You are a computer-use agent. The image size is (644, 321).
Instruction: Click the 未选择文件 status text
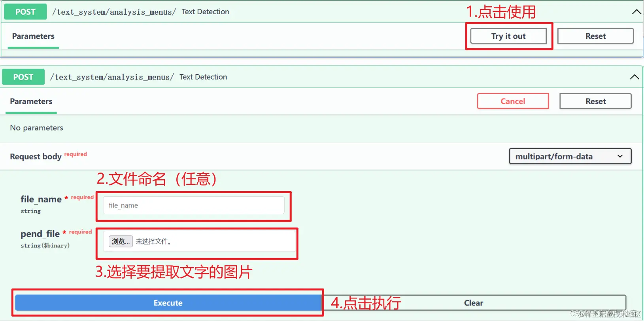tap(153, 241)
